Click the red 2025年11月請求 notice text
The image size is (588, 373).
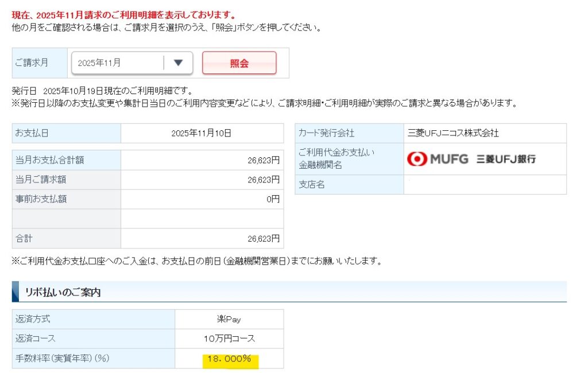(123, 15)
